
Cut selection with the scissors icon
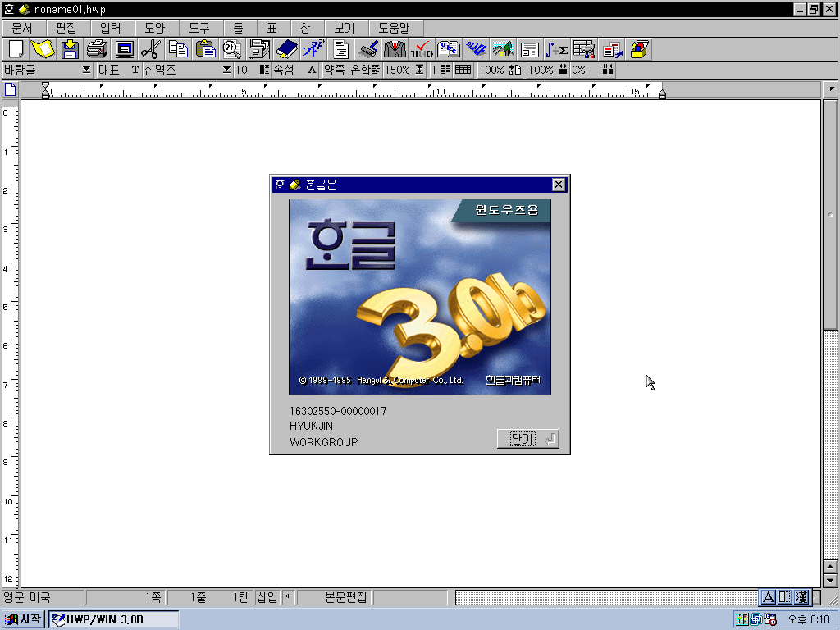coord(151,49)
